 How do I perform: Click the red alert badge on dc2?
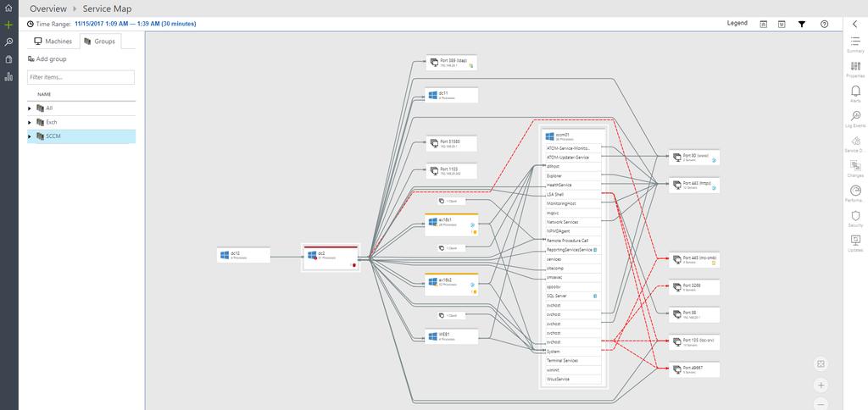coord(353,264)
